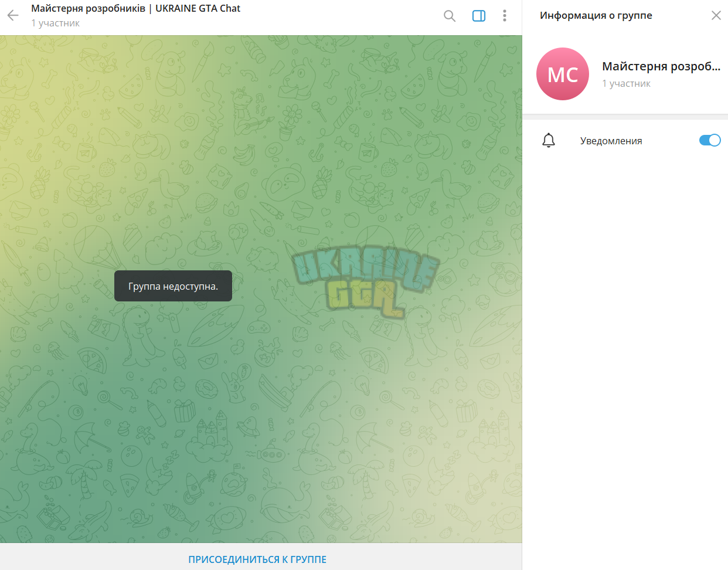Click the '1 участник' text in chat header
The height and width of the screenshot is (570, 728).
(55, 23)
